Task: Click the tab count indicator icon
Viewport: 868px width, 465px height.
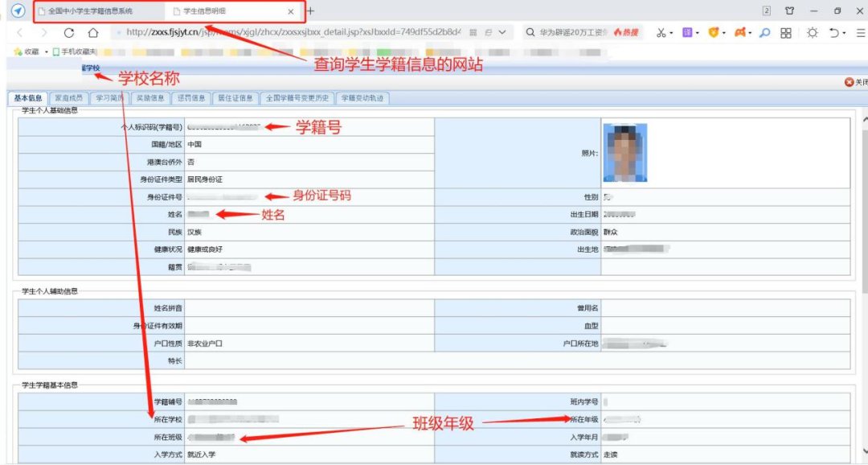Action: coord(767,10)
